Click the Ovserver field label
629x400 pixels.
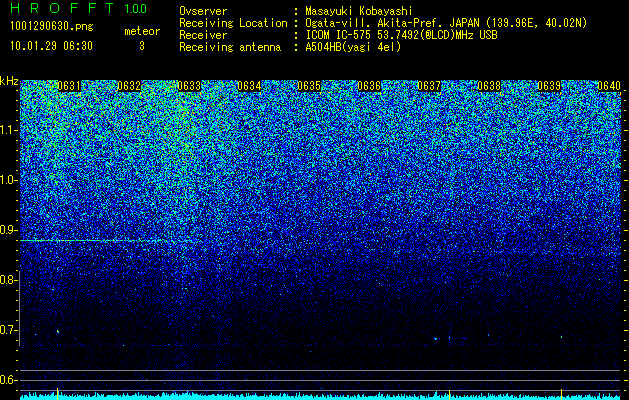(203, 11)
